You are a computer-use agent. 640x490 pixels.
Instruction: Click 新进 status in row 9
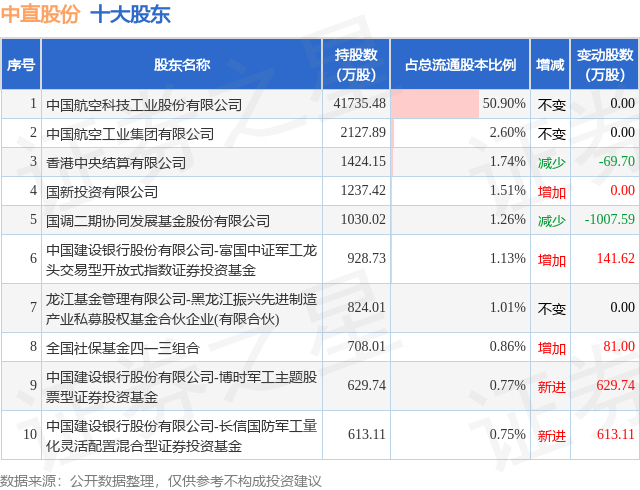coord(551,387)
